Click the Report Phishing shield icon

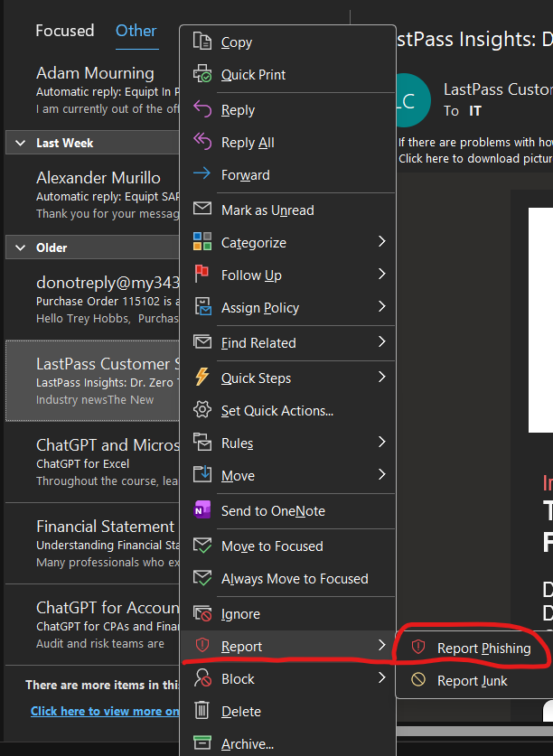(418, 647)
